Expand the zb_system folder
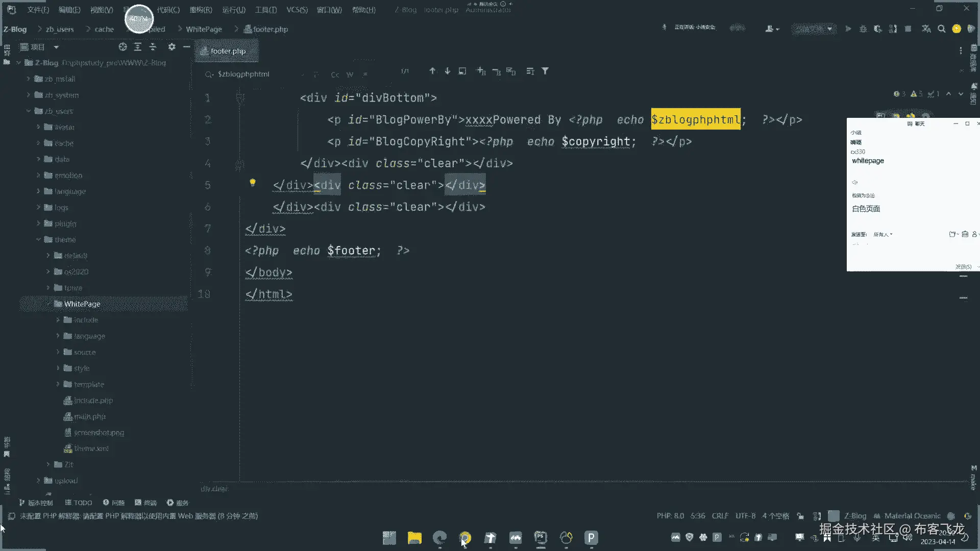980x551 pixels. point(29,95)
